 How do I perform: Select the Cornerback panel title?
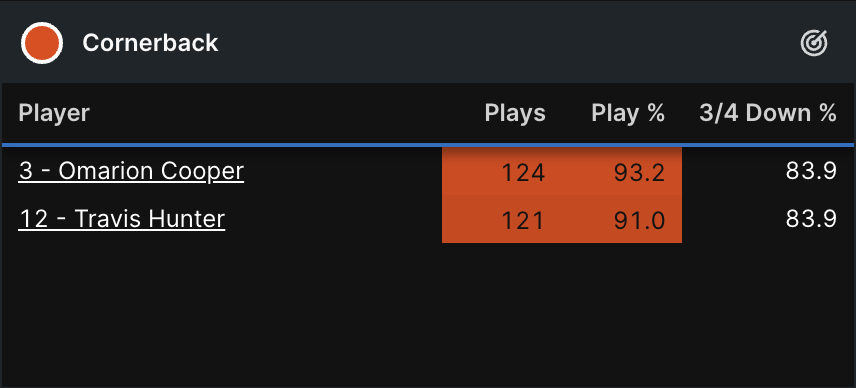pos(150,43)
